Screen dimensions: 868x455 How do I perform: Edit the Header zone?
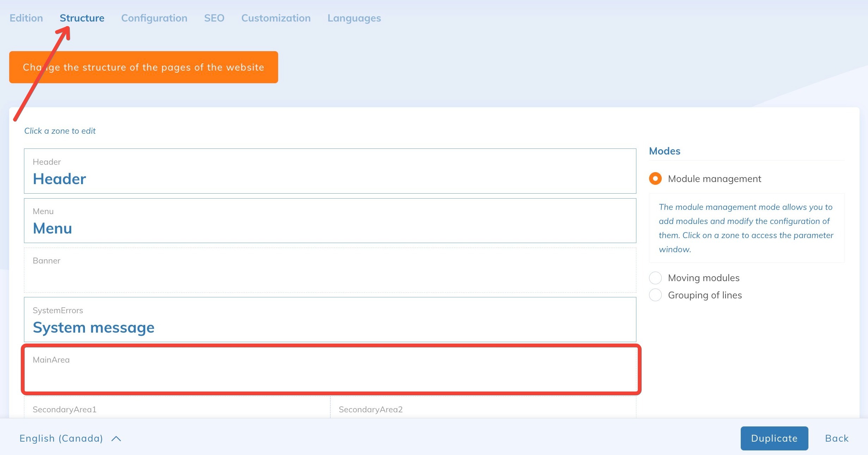[x=330, y=171]
